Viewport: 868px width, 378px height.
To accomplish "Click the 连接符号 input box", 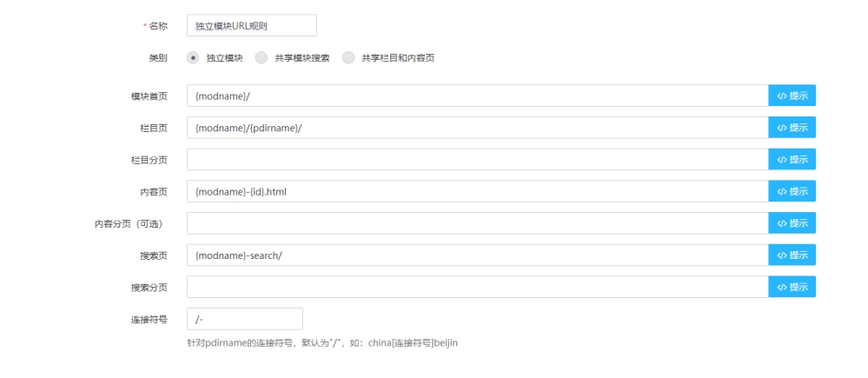I will (x=244, y=319).
